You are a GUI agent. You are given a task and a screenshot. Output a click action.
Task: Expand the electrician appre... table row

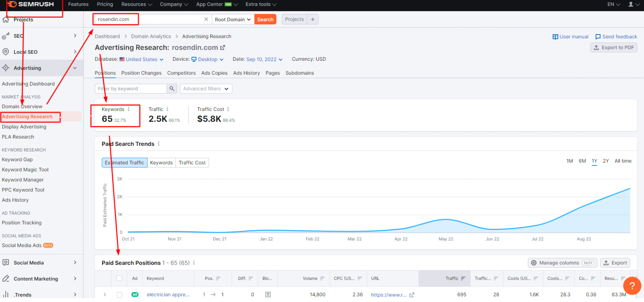[x=105, y=294]
